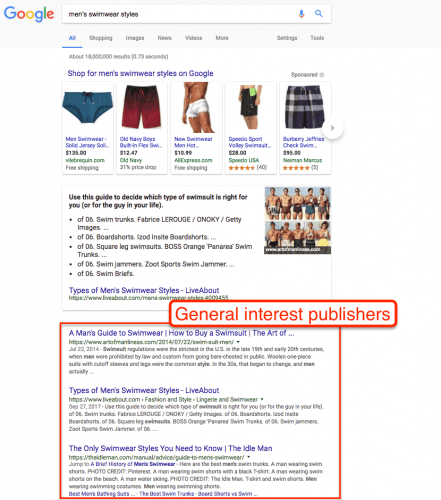Screen dimensions: 441x500
Task: Click the Sponsored info icon
Action: pos(322,75)
